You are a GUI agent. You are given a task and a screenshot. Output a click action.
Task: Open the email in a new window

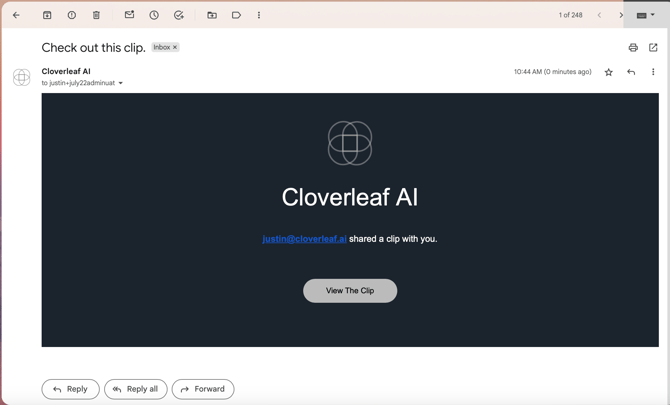tap(653, 47)
